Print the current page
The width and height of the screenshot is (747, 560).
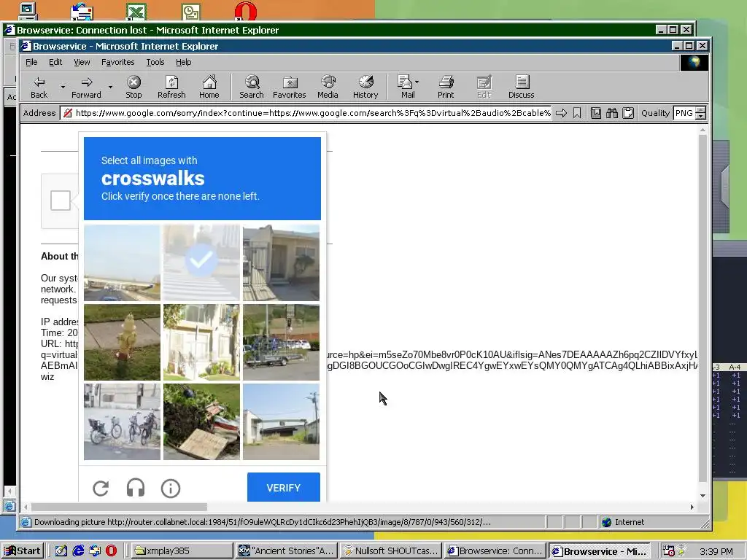click(x=446, y=87)
